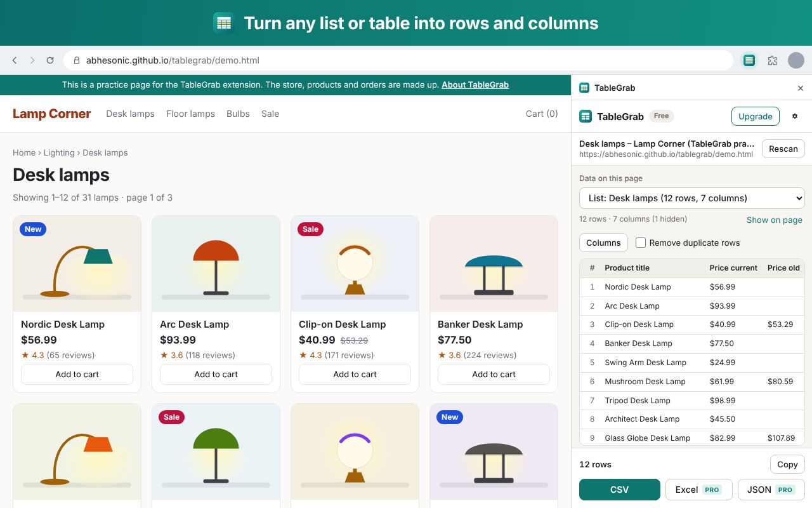Reload the page with refresh icon
The image size is (812, 508).
(x=50, y=60)
